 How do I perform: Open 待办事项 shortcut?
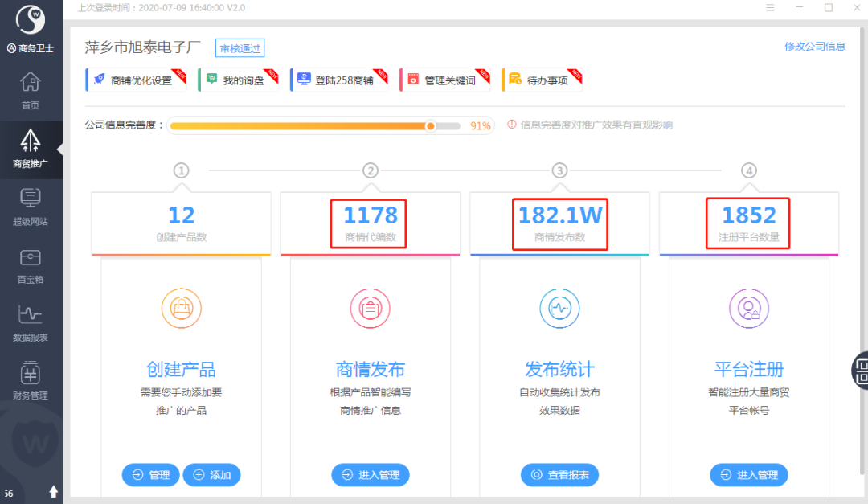click(x=542, y=80)
